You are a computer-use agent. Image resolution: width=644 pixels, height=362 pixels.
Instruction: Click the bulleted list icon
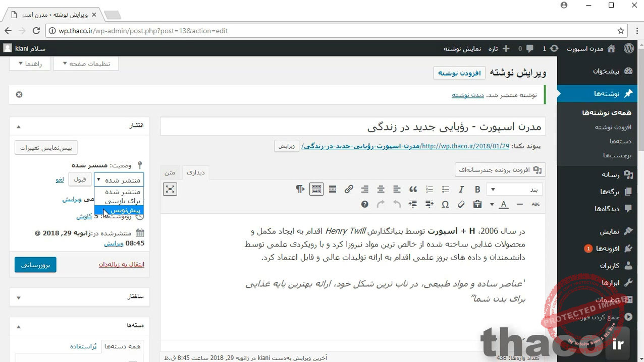[445, 190]
